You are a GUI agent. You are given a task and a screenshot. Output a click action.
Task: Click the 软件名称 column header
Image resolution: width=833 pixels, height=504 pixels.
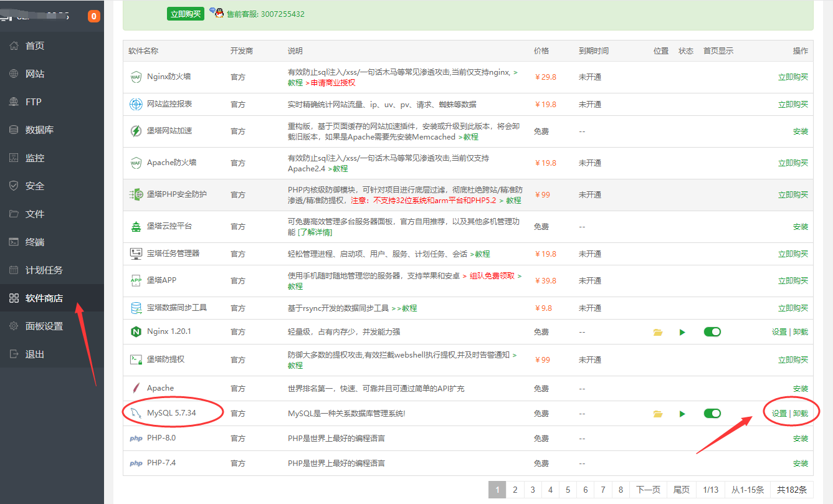tap(143, 51)
